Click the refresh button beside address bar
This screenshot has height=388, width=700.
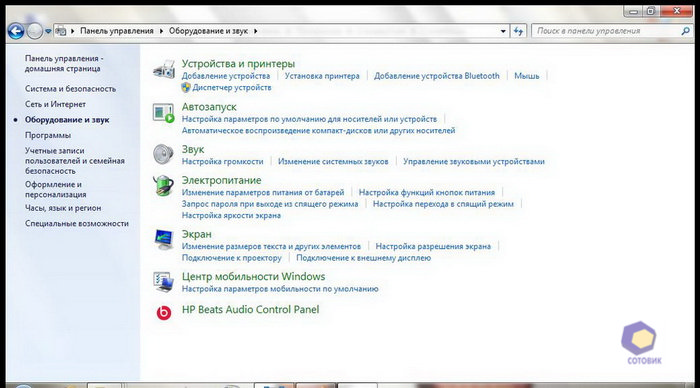(518, 31)
